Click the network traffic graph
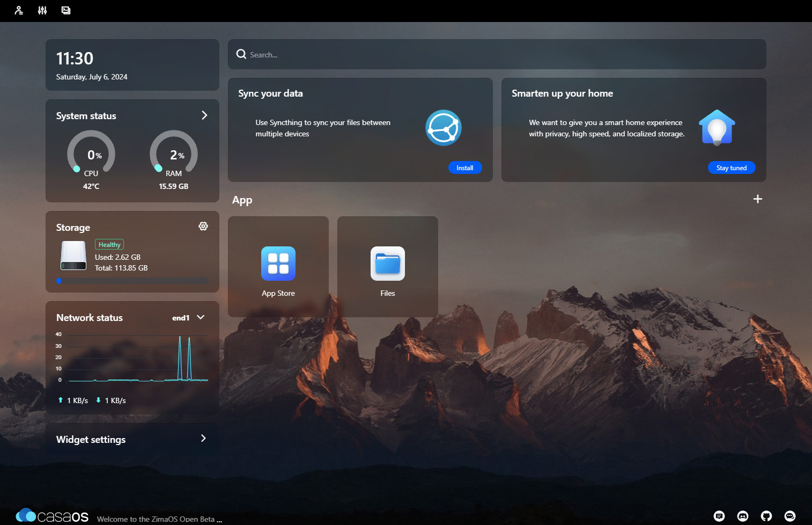812x525 pixels. (132, 358)
